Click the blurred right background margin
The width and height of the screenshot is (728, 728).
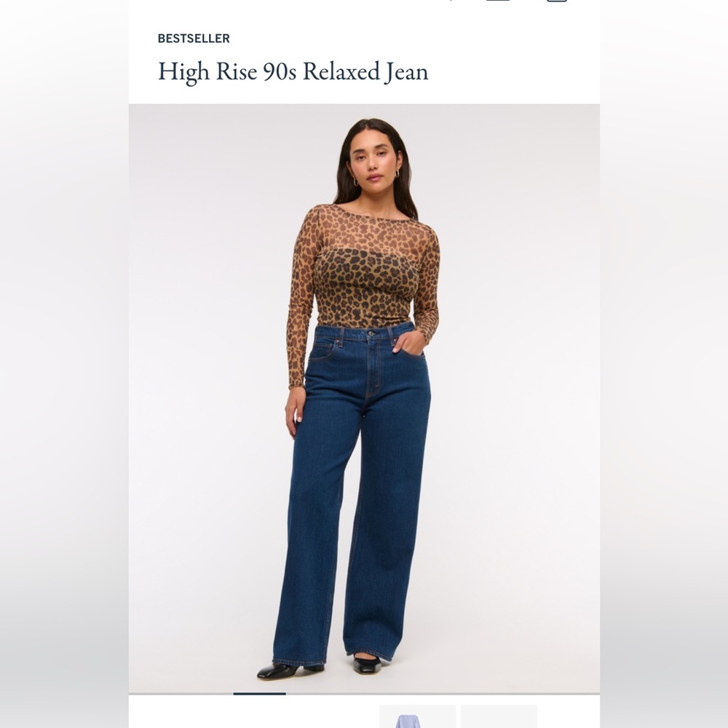coord(664,364)
